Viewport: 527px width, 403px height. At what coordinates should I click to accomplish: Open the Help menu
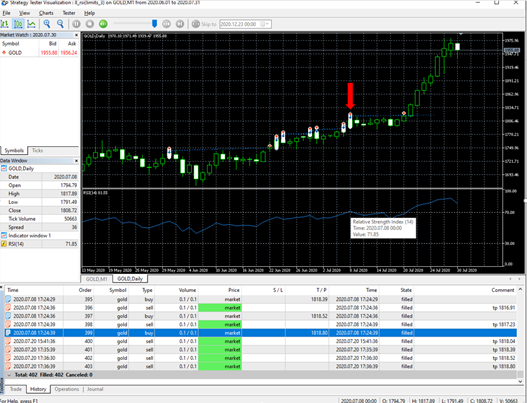[x=89, y=13]
